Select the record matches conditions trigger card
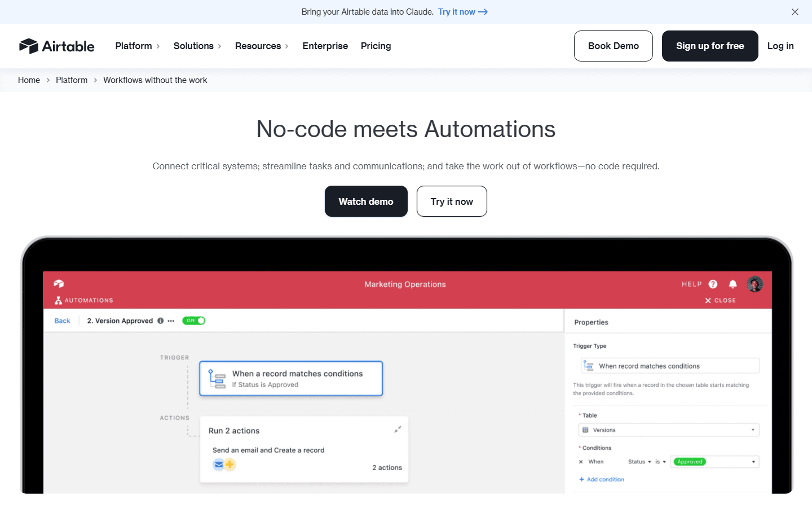Screen dimensions: 812x508 pos(291,378)
